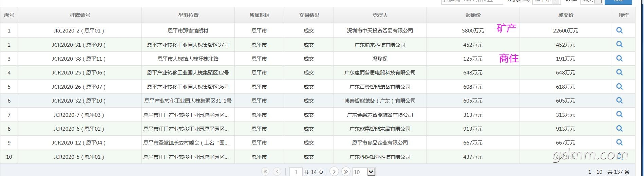This screenshot has width=644, height=176.
Task: Click the 挂牌编号 column header
Action: tap(80, 15)
